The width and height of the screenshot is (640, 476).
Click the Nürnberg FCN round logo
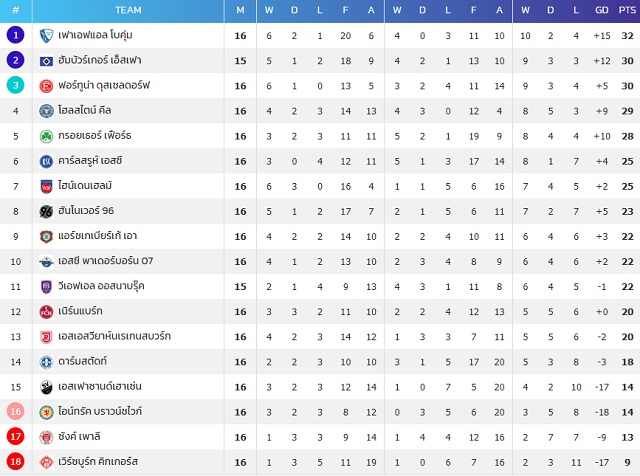click(x=46, y=312)
